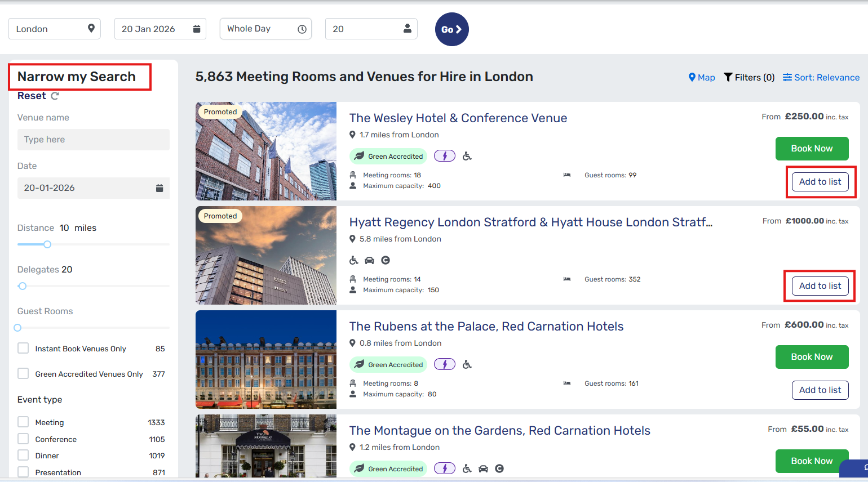Open The Wesley Hotel & Conference Venue title
This screenshot has height=482, width=868.
pos(458,118)
